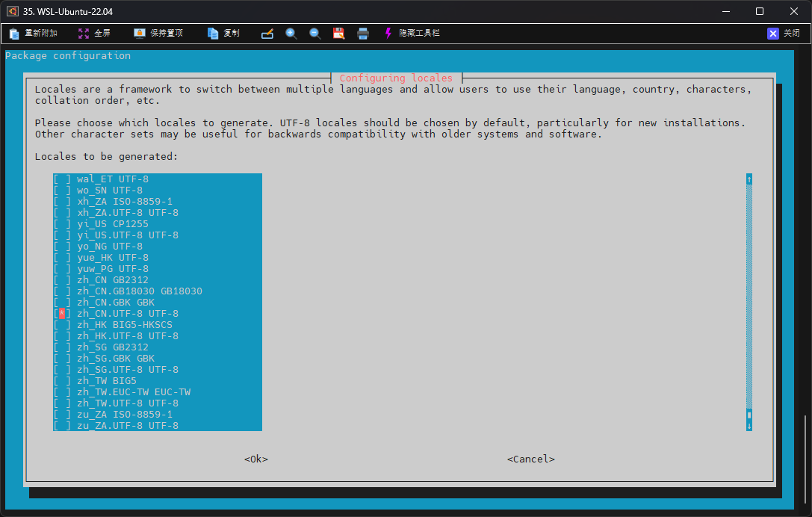Click the purple 关闭 close button in toolbar

coord(773,34)
